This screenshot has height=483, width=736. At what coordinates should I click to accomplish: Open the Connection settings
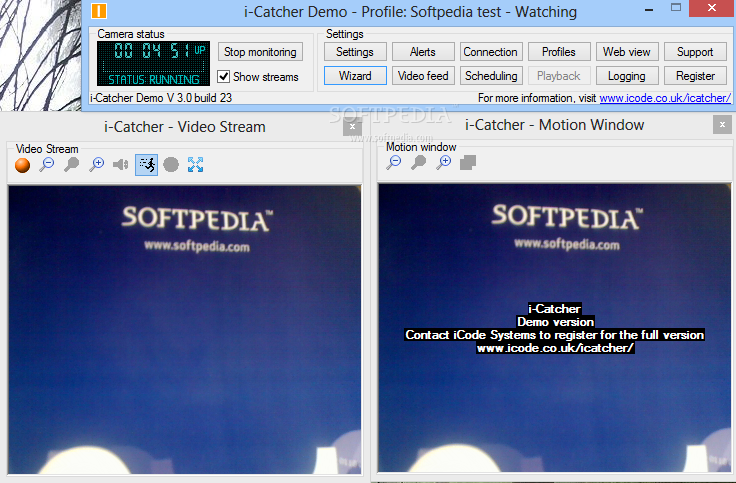pos(491,52)
